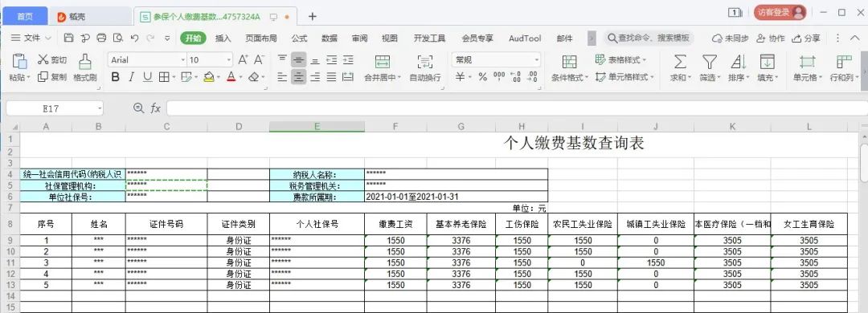Click the cell name box showing E17
This screenshot has height=313, width=868.
click(x=55, y=108)
